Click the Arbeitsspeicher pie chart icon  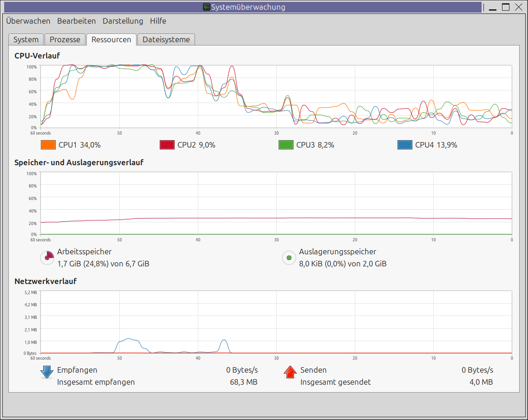pyautogui.click(x=47, y=258)
